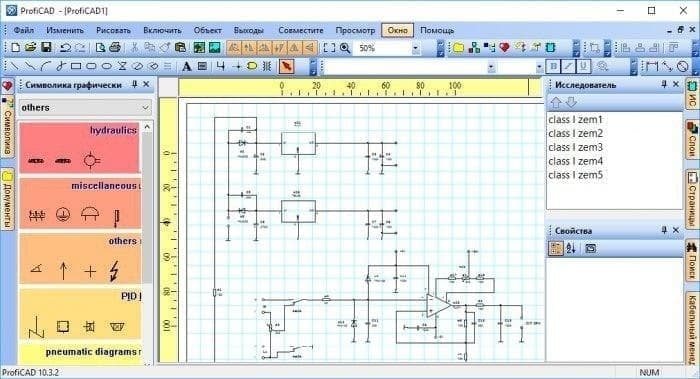Select the Rectangle drawing tool
Viewport: 700px width, 379px height.
(76, 67)
